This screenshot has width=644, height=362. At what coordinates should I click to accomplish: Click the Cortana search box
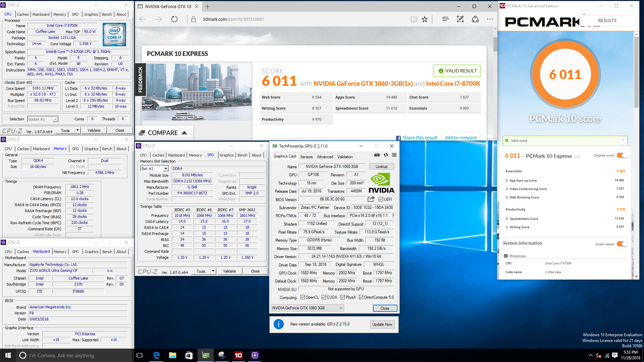[x=74, y=355]
